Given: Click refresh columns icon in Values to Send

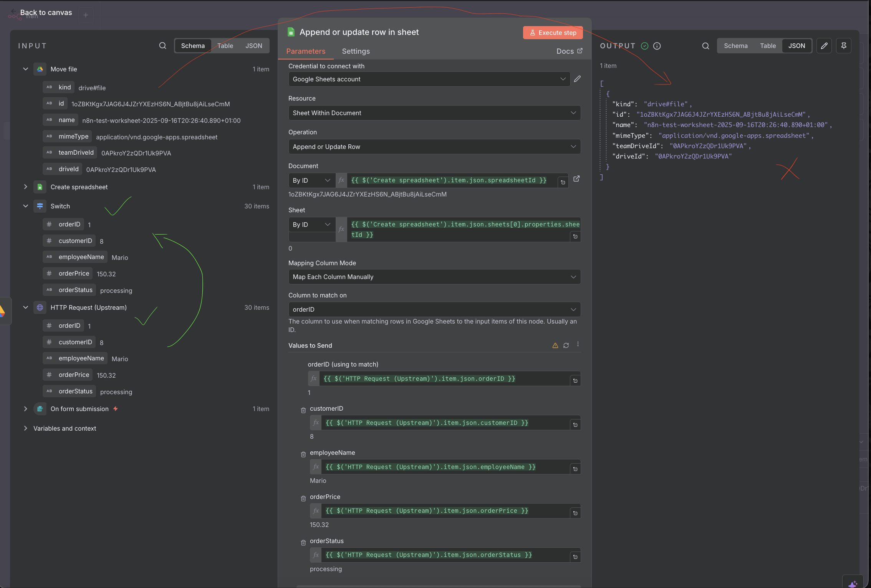Looking at the screenshot, I should pyautogui.click(x=566, y=345).
